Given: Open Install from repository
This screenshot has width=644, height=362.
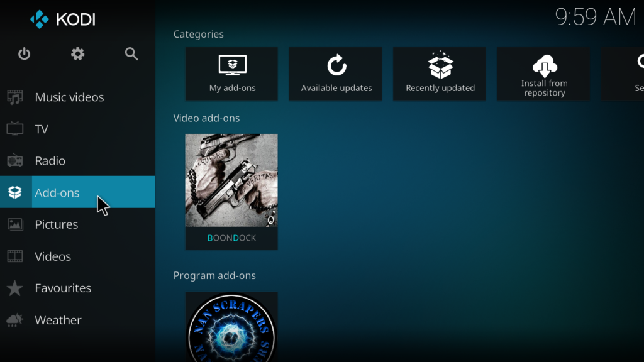Looking at the screenshot, I should point(543,74).
